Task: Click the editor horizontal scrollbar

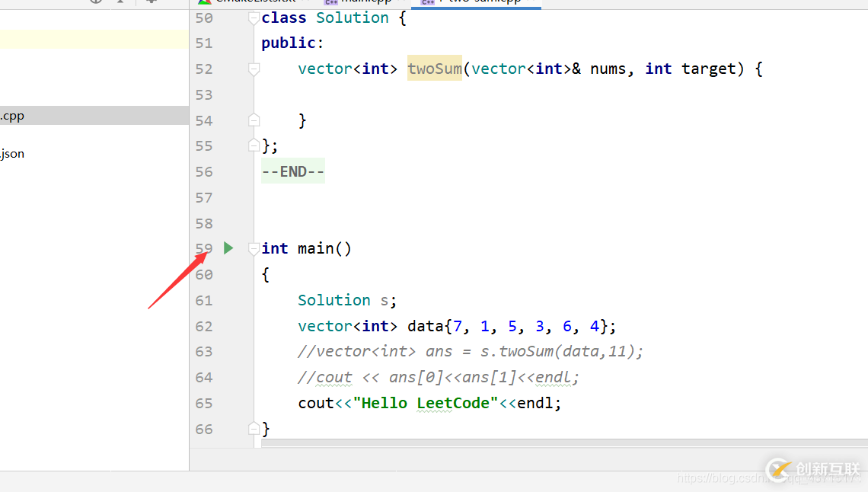Action: click(565, 442)
